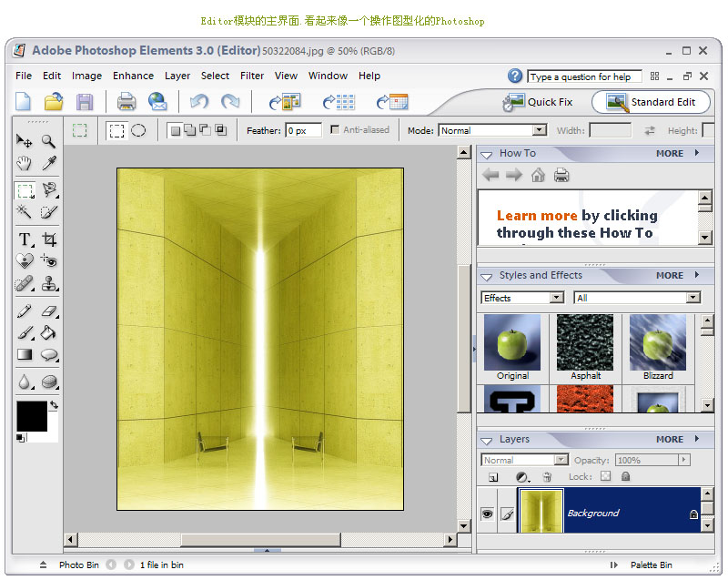Select the Blur water drop tool
The width and height of the screenshot is (728, 580).
[25, 382]
